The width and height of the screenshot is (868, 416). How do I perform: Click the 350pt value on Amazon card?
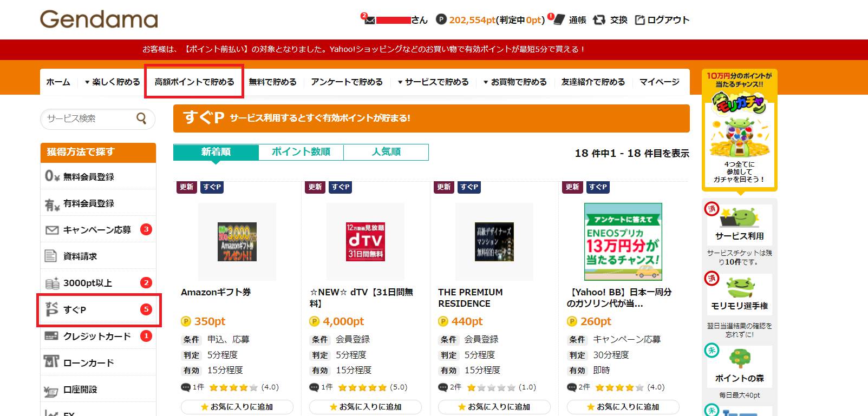(x=210, y=321)
